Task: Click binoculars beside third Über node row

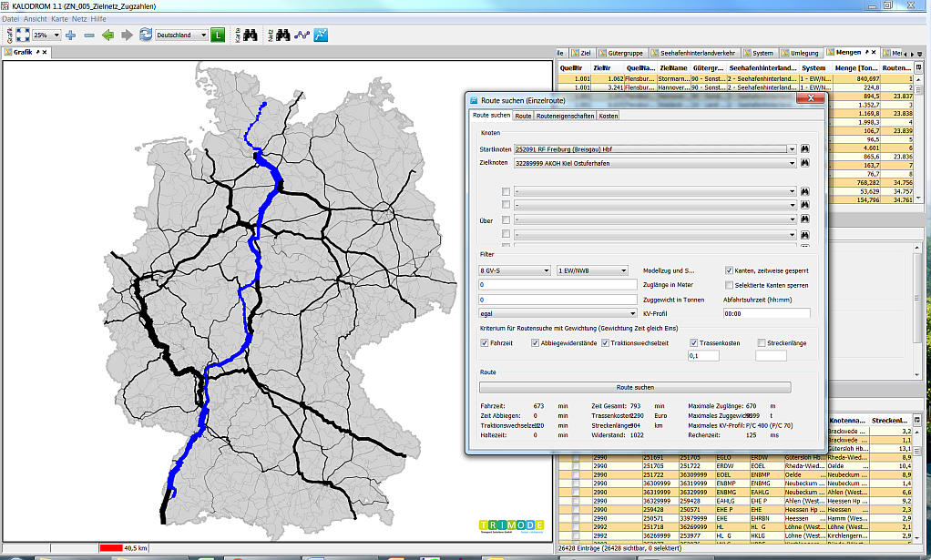Action: coord(805,219)
